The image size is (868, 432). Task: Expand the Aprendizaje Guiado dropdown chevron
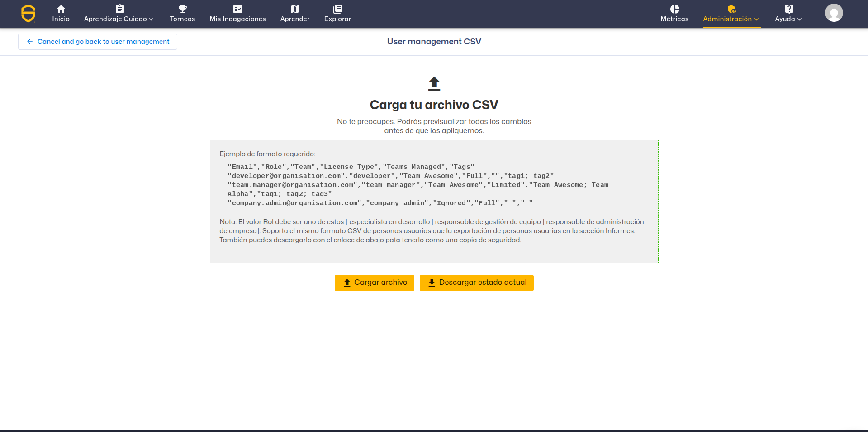tap(152, 19)
